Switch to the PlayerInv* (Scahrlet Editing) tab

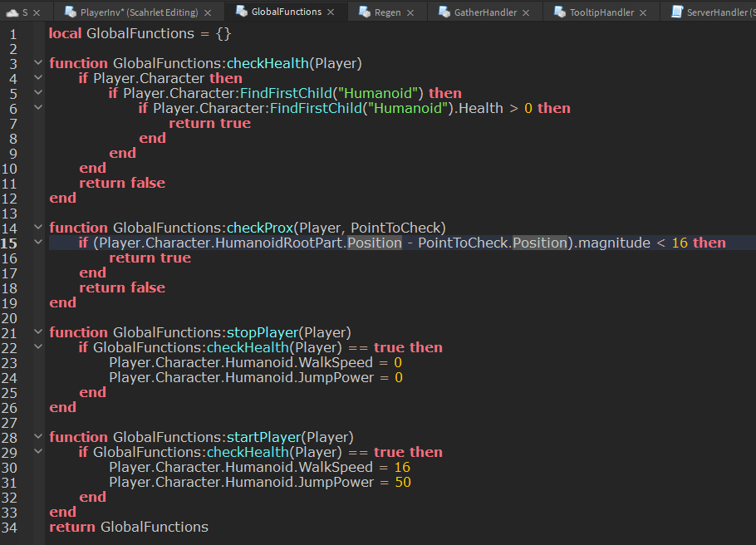(x=139, y=12)
